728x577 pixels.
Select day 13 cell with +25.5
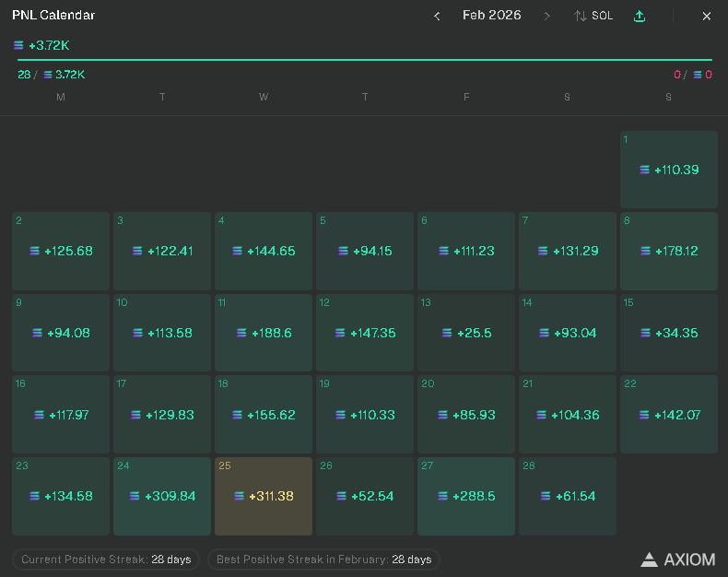(466, 333)
